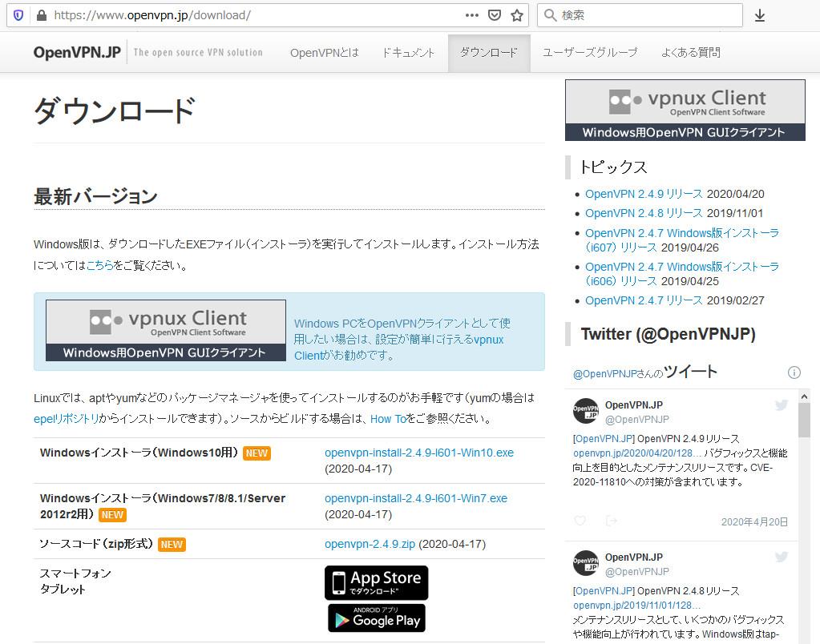
Task: Click the Twitter feed scrollbar up arrow
Action: [804, 396]
